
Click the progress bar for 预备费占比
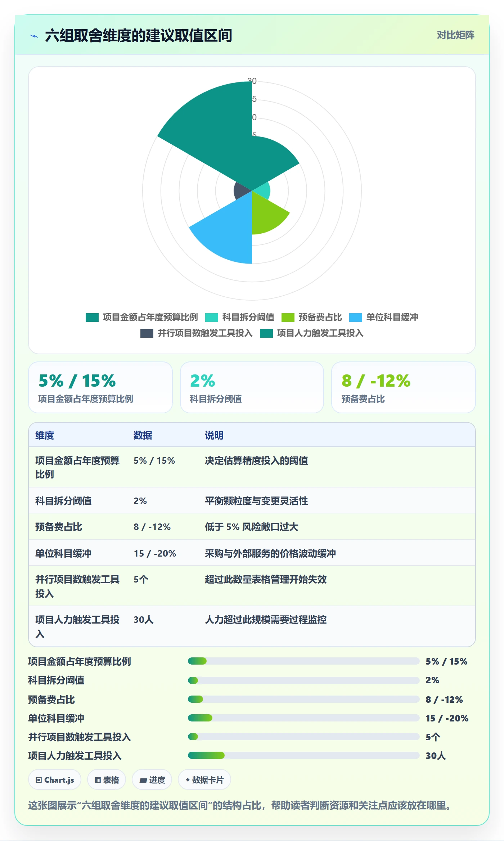[303, 699]
